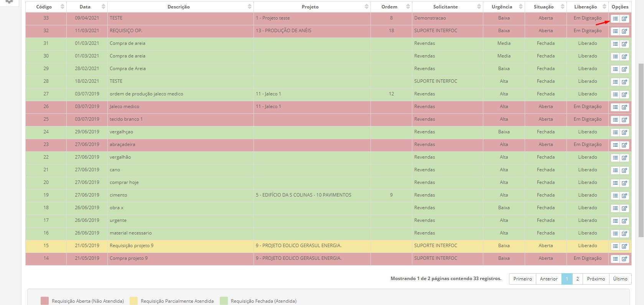
Task: Edit requisition 32 with pencil icon
Action: tap(624, 31)
